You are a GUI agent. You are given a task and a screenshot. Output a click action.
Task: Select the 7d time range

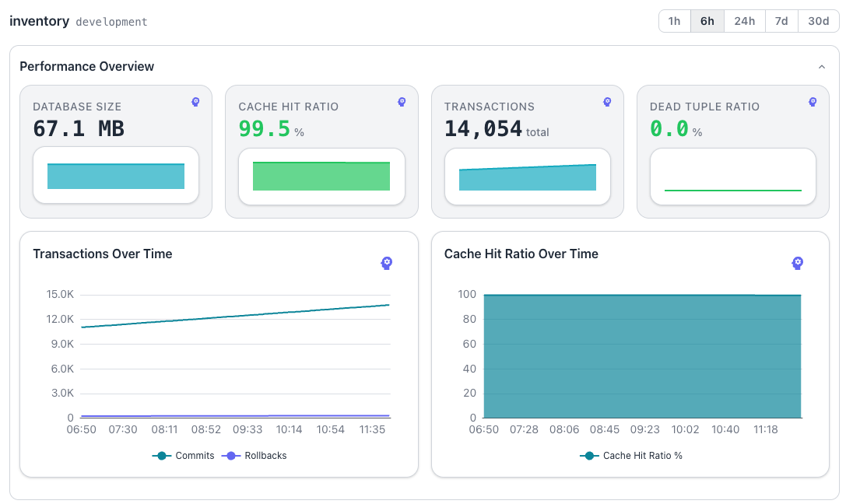point(781,21)
